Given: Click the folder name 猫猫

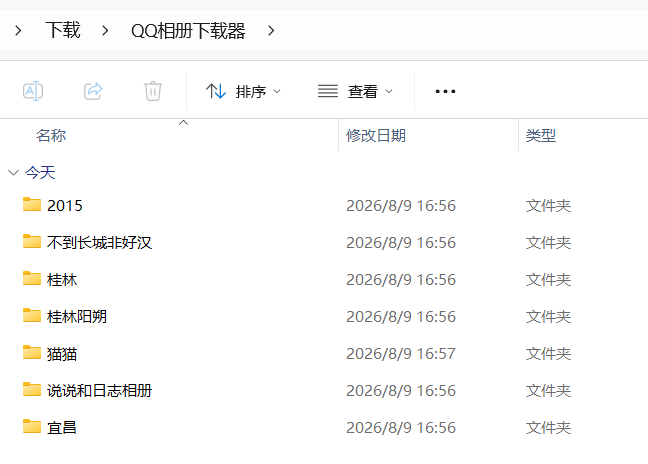Looking at the screenshot, I should pos(62,354).
